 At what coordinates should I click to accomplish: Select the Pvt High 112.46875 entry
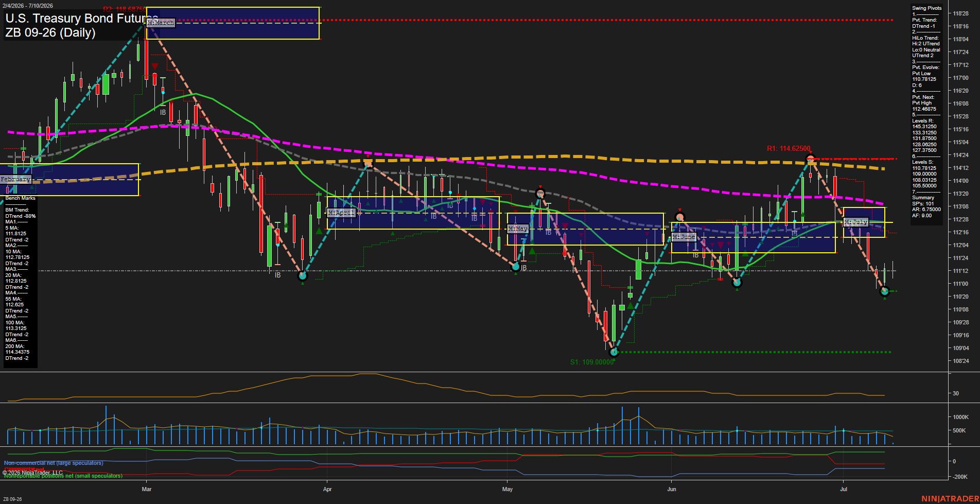pyautogui.click(x=924, y=106)
